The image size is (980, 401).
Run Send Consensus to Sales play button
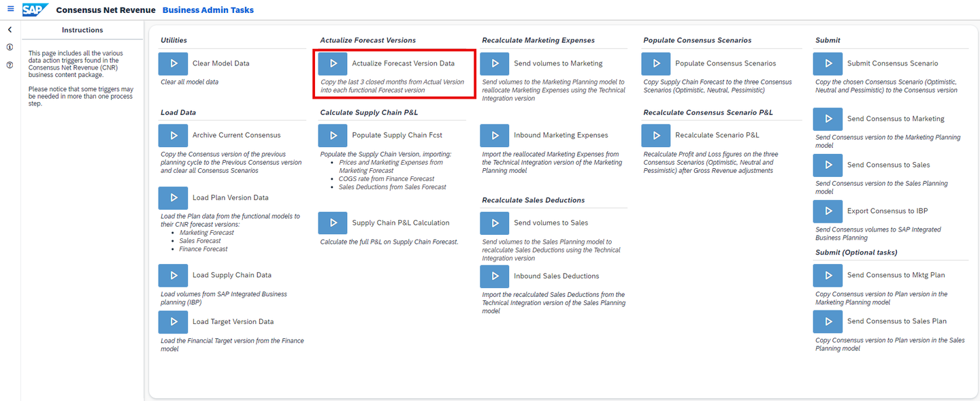click(828, 165)
